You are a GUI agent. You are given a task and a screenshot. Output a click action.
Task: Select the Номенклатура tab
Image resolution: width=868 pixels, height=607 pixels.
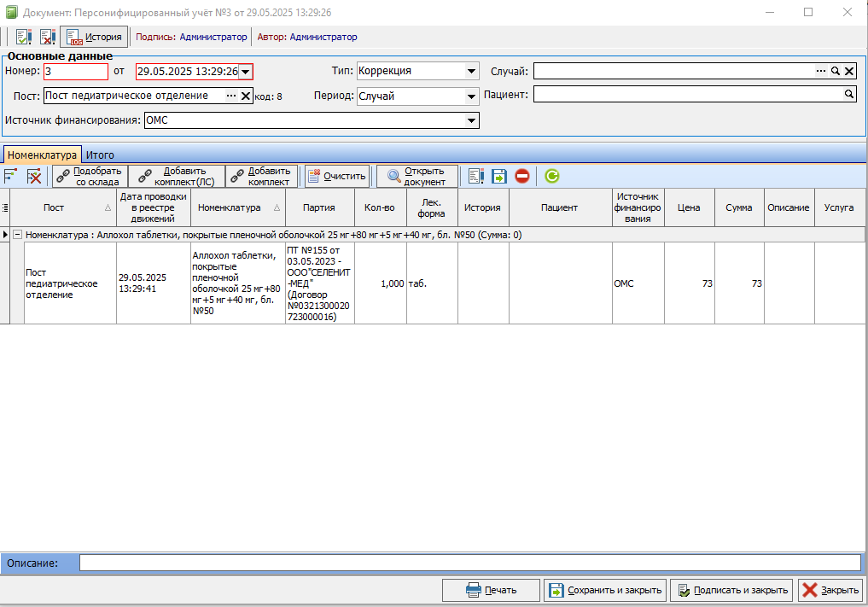[42, 155]
